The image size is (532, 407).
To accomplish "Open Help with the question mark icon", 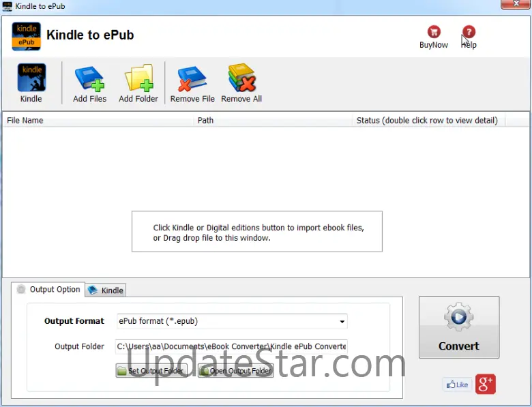I will (469, 32).
